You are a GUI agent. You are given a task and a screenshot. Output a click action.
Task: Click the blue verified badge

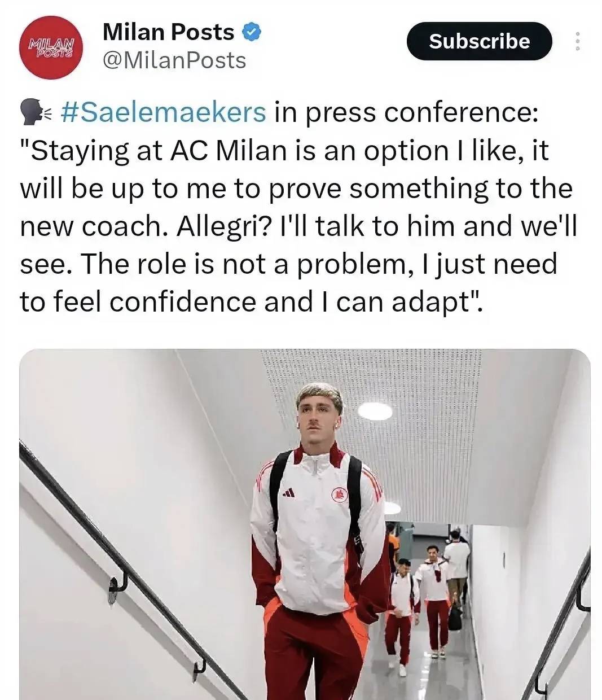click(252, 32)
